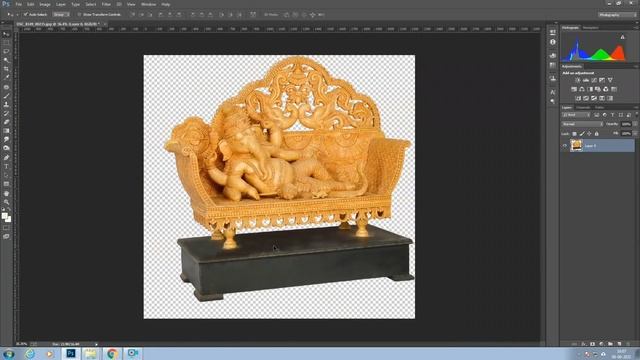Select the Dodge tool
The width and height of the screenshot is (640, 360).
pos(6,148)
